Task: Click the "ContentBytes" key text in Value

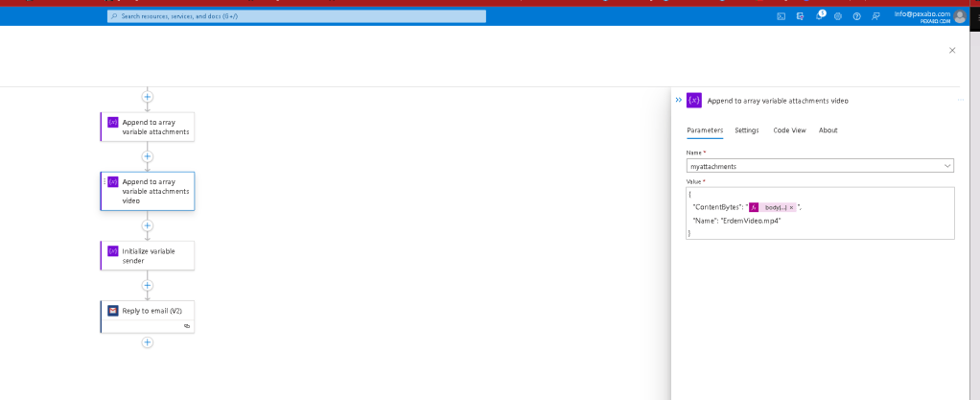Action: [x=716, y=207]
